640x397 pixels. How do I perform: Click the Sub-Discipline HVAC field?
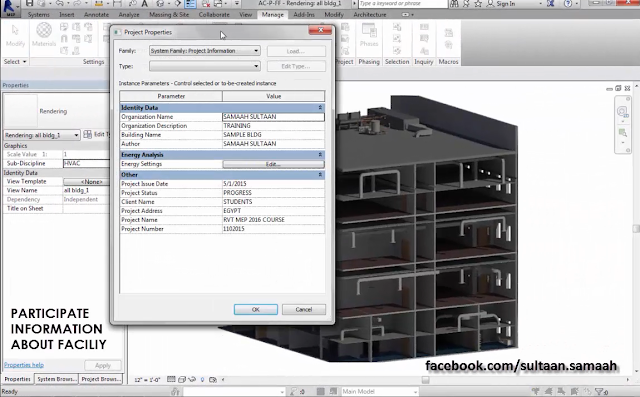(87, 163)
